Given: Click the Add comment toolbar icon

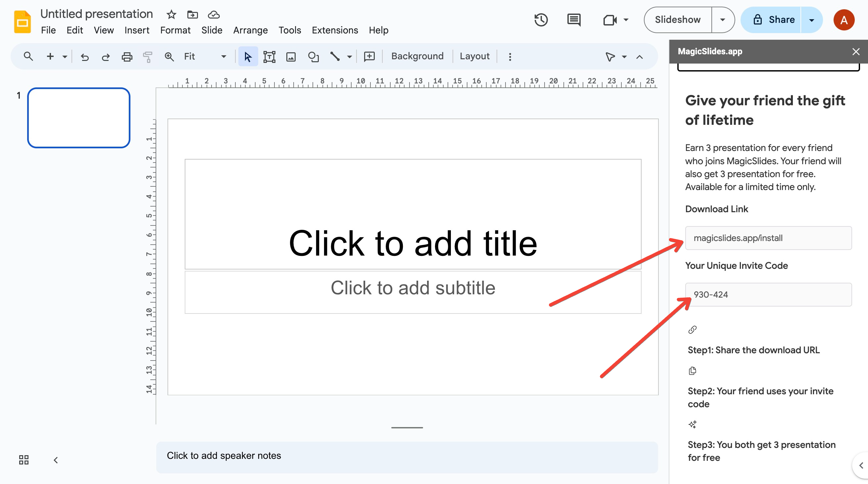Looking at the screenshot, I should (x=369, y=57).
